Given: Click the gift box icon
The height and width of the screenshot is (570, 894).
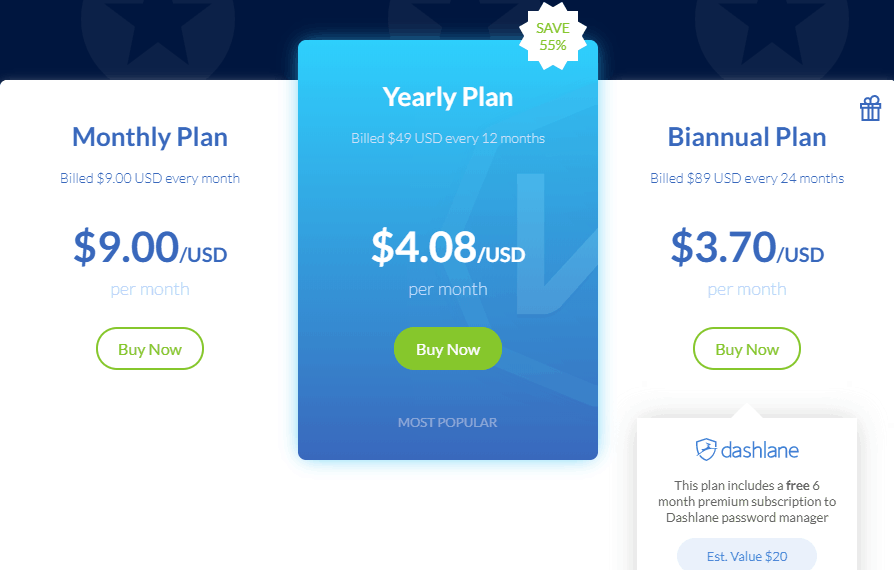Looking at the screenshot, I should [870, 108].
